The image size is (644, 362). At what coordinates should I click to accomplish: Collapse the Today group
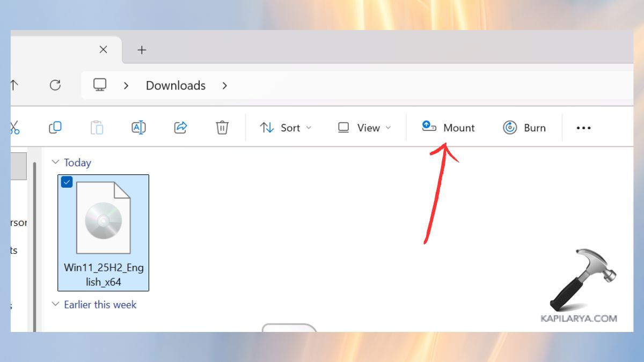[x=55, y=162]
